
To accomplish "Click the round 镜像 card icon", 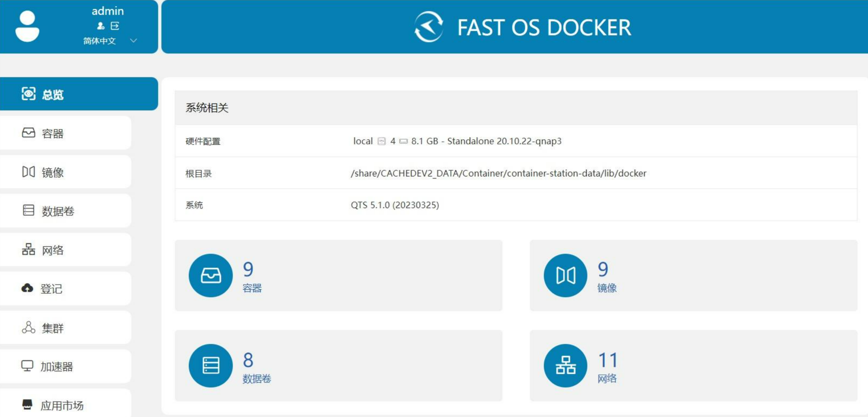I will click(x=566, y=276).
